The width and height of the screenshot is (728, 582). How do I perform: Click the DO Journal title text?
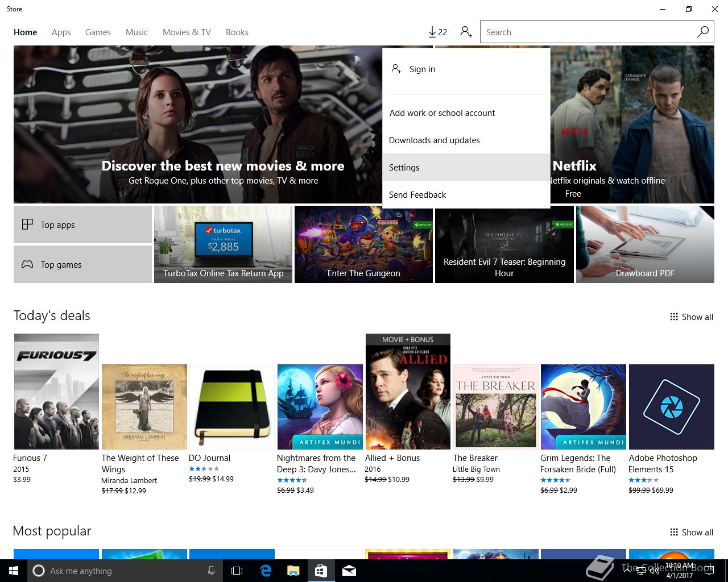[x=209, y=458]
